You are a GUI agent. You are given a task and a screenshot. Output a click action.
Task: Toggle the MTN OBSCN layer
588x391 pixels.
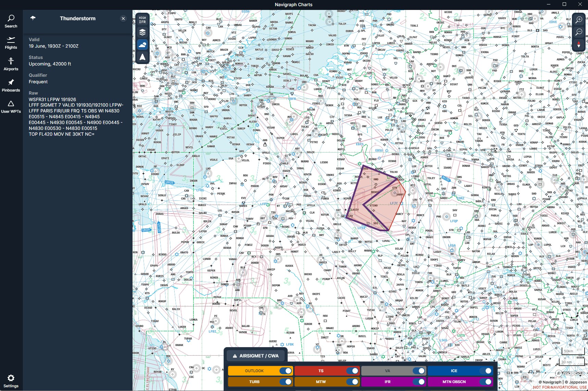(486, 382)
